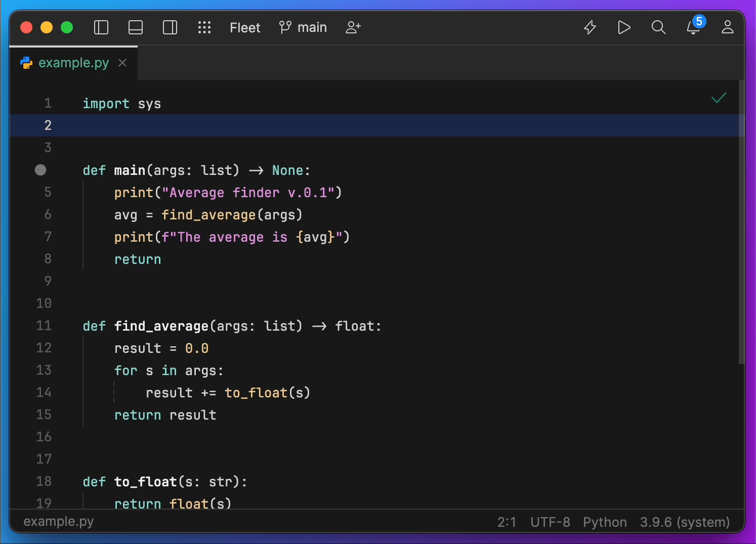Image resolution: width=756 pixels, height=544 pixels.
Task: Change the UTF-8 file encoding
Action: (x=550, y=522)
